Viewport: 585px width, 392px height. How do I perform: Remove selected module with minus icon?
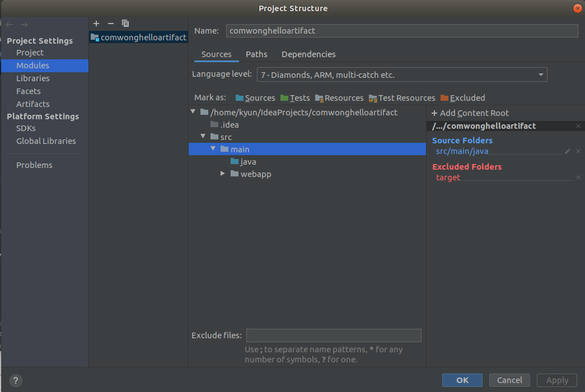[x=111, y=24]
